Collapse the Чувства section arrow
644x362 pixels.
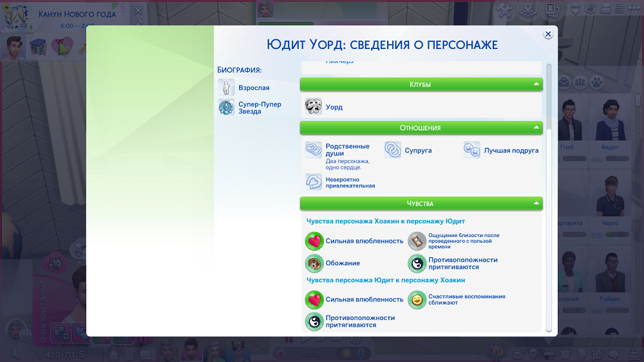[x=536, y=204]
